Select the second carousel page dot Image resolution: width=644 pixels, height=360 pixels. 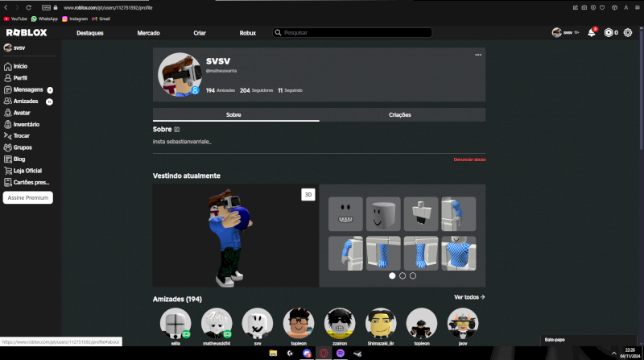(x=402, y=275)
